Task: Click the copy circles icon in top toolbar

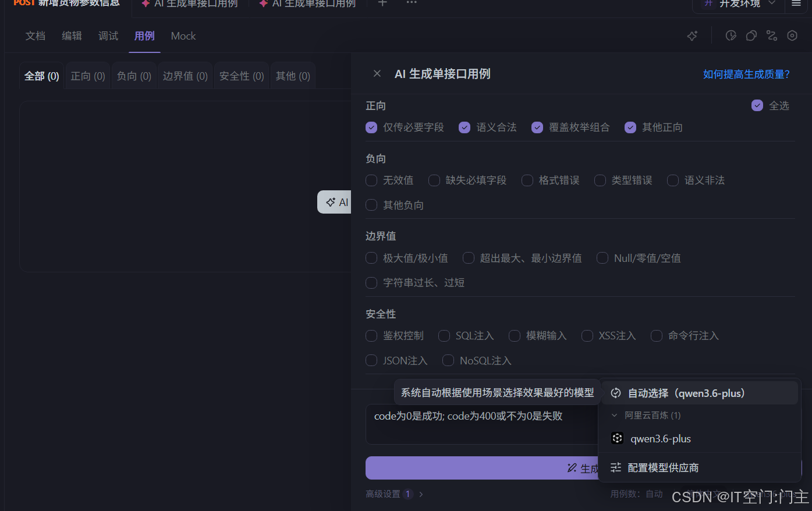Action: (x=751, y=36)
